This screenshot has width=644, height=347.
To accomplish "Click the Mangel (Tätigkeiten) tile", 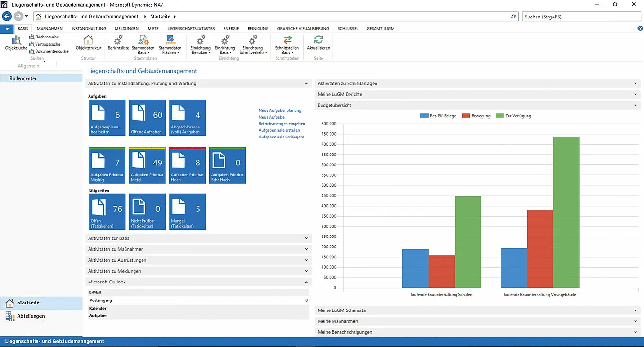I will pyautogui.click(x=188, y=212).
